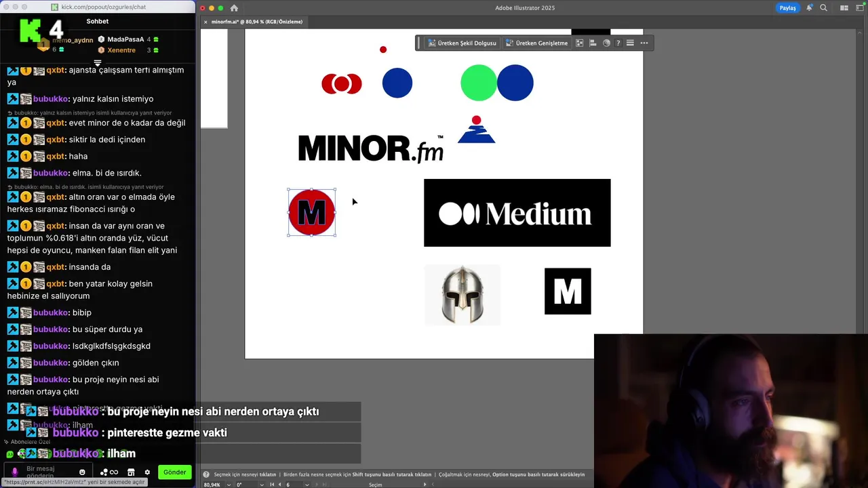Open the workspace switcher icon
This screenshot has width=868, height=488.
[x=860, y=8]
